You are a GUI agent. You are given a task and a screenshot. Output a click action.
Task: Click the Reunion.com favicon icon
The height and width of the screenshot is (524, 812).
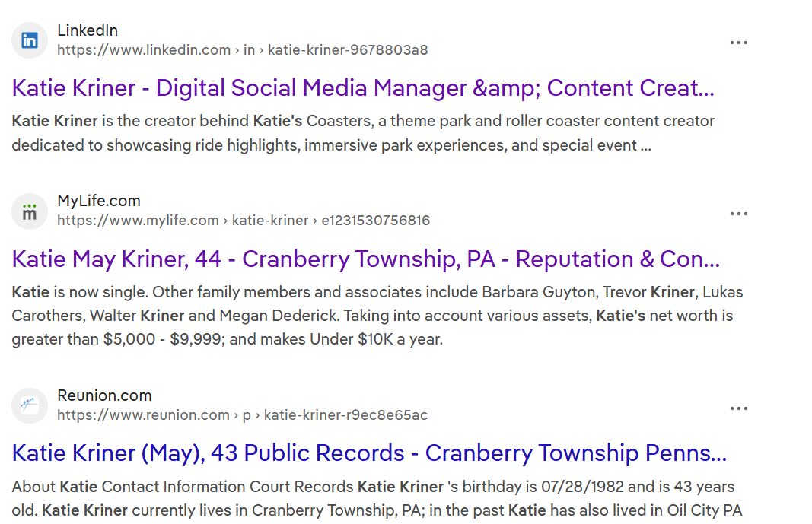[x=30, y=405]
